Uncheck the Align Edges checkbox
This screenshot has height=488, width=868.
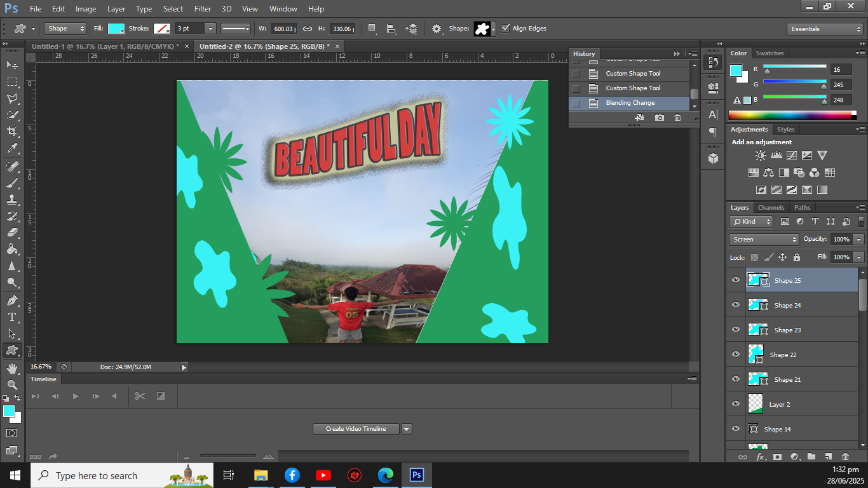point(506,29)
